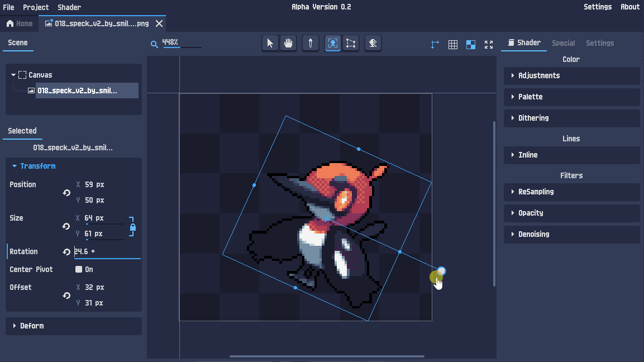Screen dimensions: 644x362
Task: Open the right panel Settings tab
Action: pyautogui.click(x=600, y=43)
